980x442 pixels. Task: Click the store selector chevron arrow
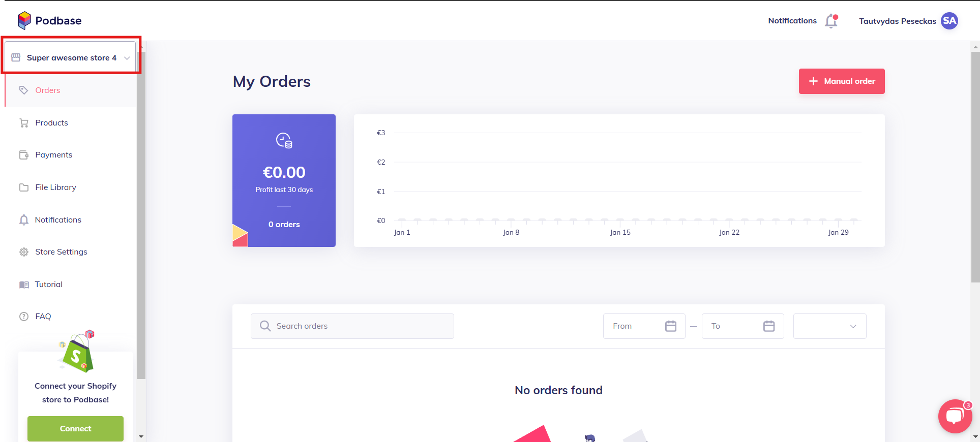127,58
